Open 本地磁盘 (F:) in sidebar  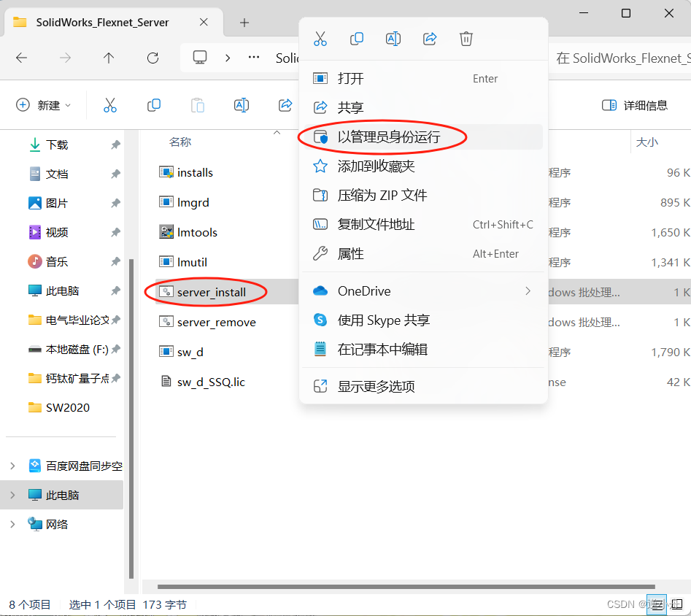tap(77, 350)
